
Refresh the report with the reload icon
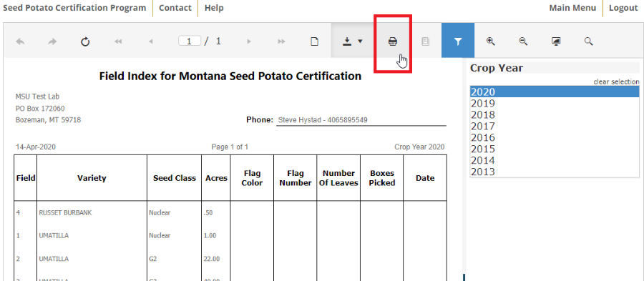[x=85, y=41]
